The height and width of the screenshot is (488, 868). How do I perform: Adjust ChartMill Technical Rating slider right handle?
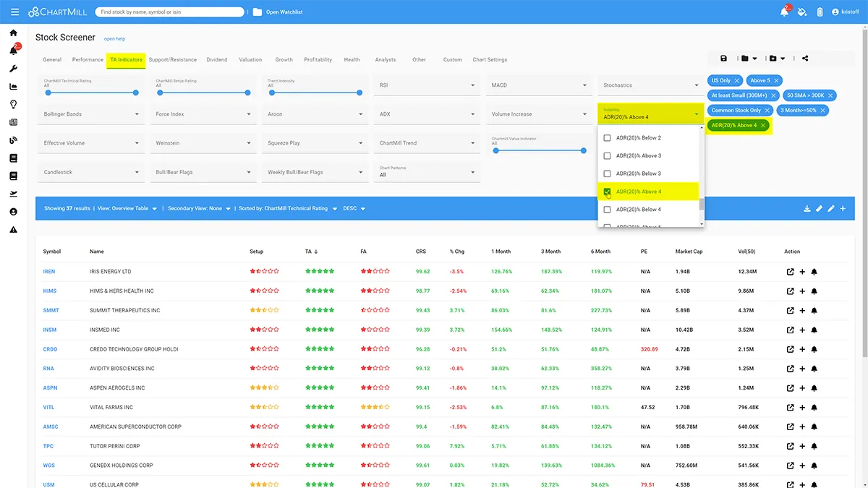tap(136, 93)
